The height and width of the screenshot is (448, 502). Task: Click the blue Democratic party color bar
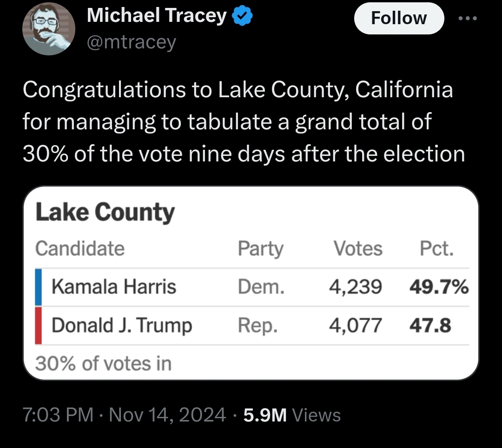[38, 287]
